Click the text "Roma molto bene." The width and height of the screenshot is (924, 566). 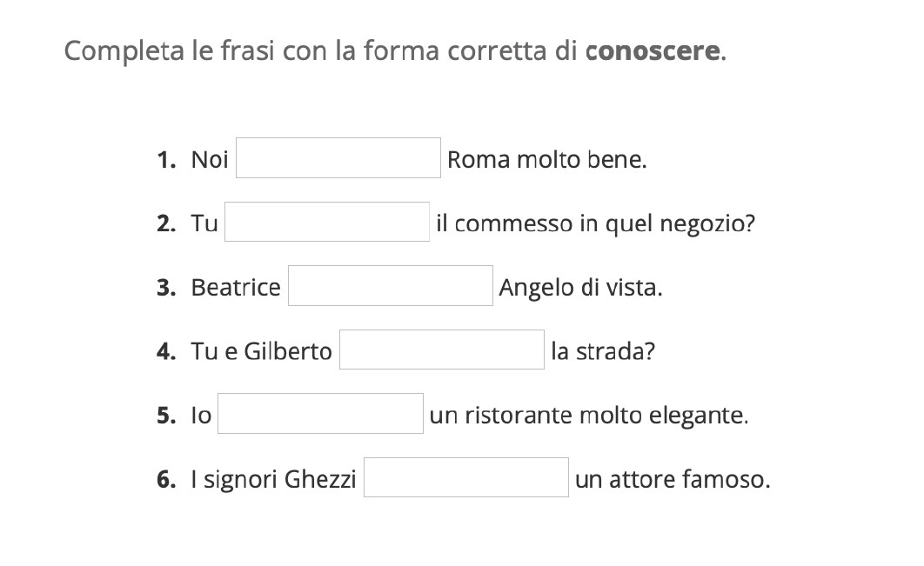point(546,160)
